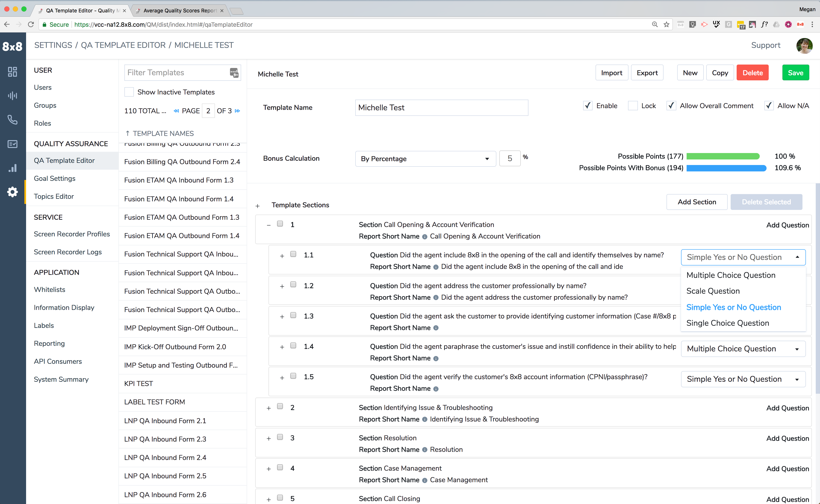Reload the page with browser refresh icon
Viewport: 820px width, 504px height.
[31, 24]
